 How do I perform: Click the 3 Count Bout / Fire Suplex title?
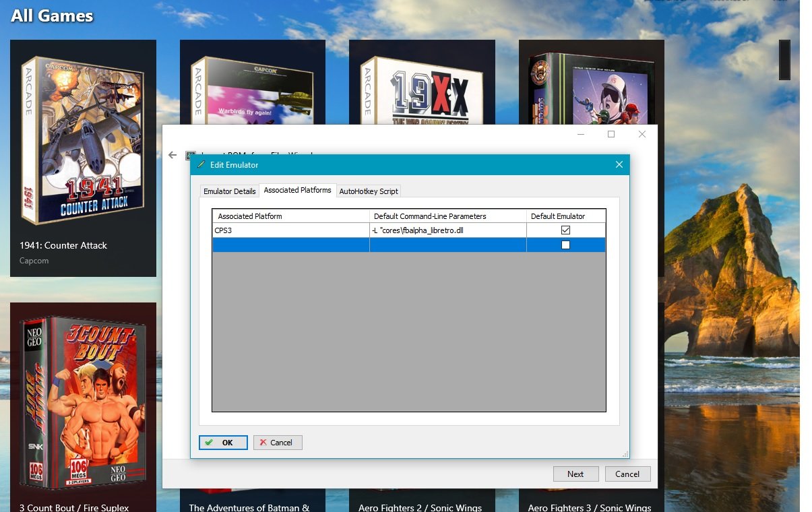point(74,507)
